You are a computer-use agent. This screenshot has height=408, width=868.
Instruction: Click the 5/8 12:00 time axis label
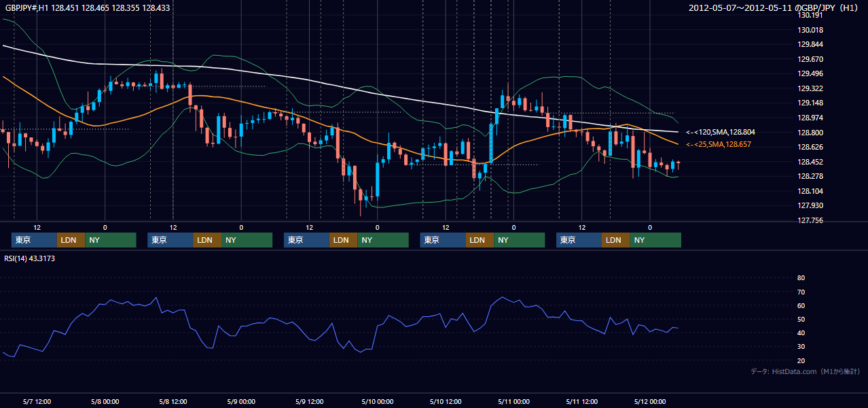(173, 401)
